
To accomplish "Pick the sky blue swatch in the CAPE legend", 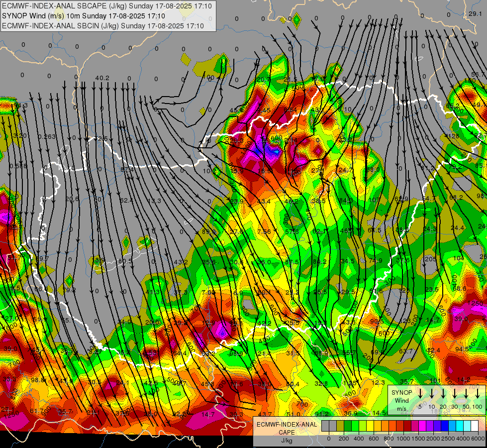I will (452, 426).
